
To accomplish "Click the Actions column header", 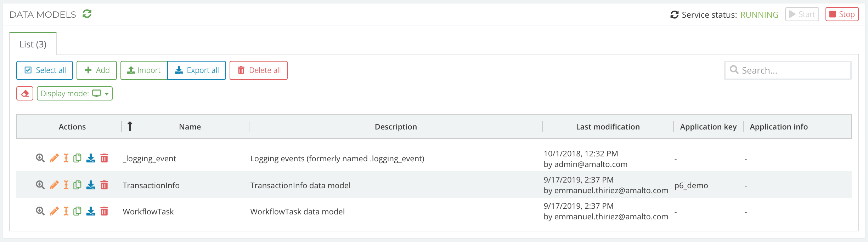I will coord(72,126).
